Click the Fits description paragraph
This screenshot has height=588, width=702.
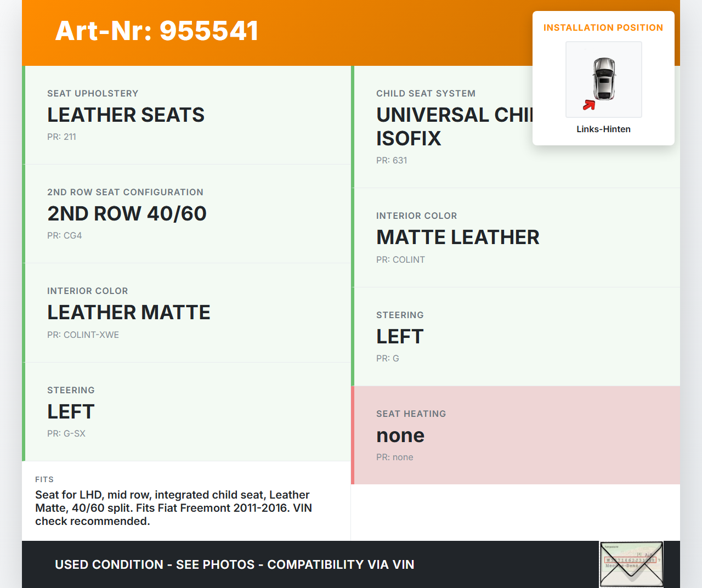tap(173, 508)
